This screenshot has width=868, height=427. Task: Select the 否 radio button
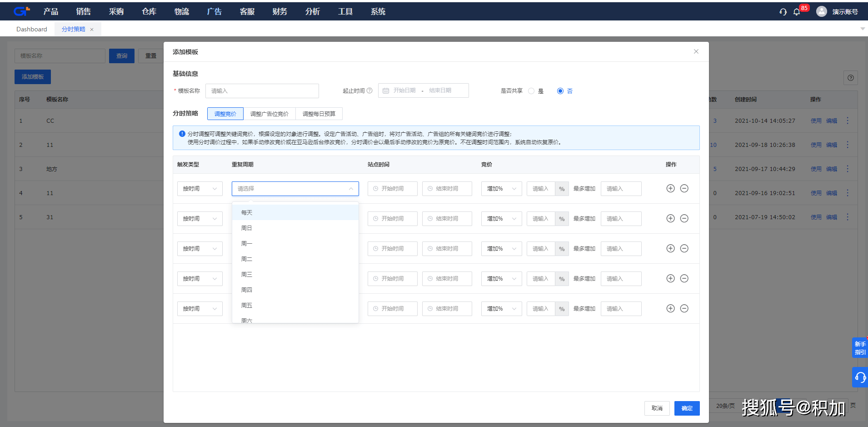coord(560,90)
